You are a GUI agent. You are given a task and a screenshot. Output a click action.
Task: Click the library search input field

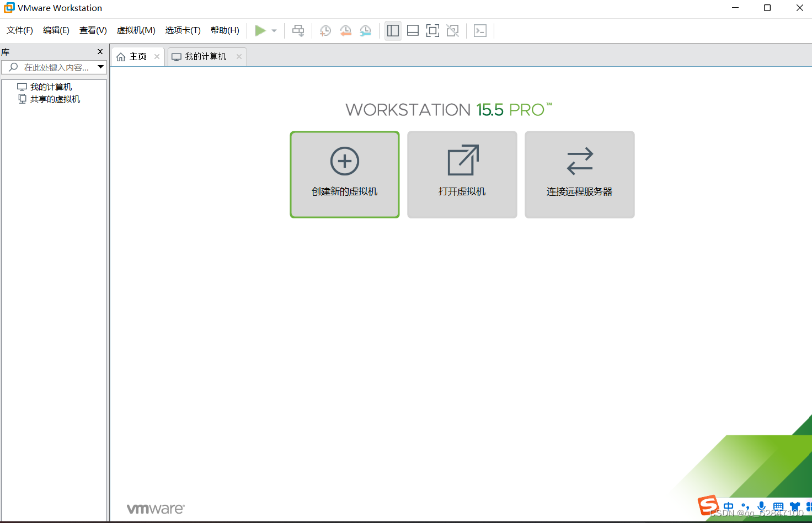[54, 67]
